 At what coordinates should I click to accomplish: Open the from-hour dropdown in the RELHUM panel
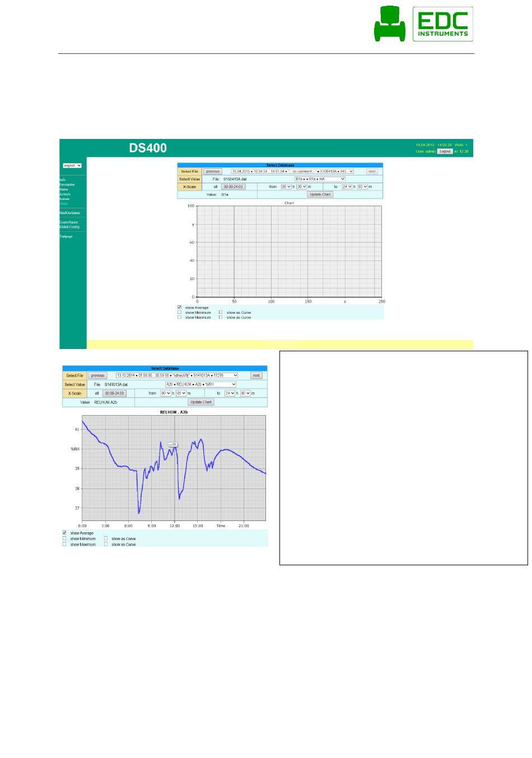point(166,393)
